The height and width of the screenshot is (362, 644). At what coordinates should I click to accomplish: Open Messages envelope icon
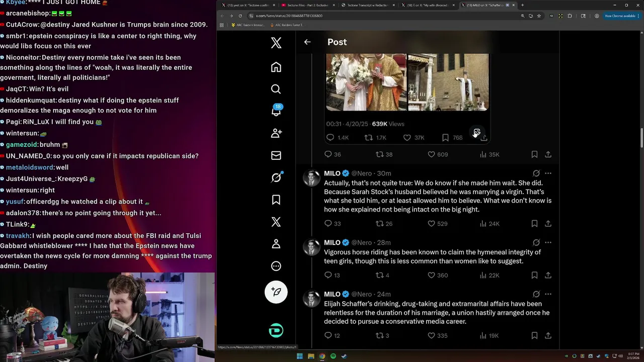coord(276,155)
